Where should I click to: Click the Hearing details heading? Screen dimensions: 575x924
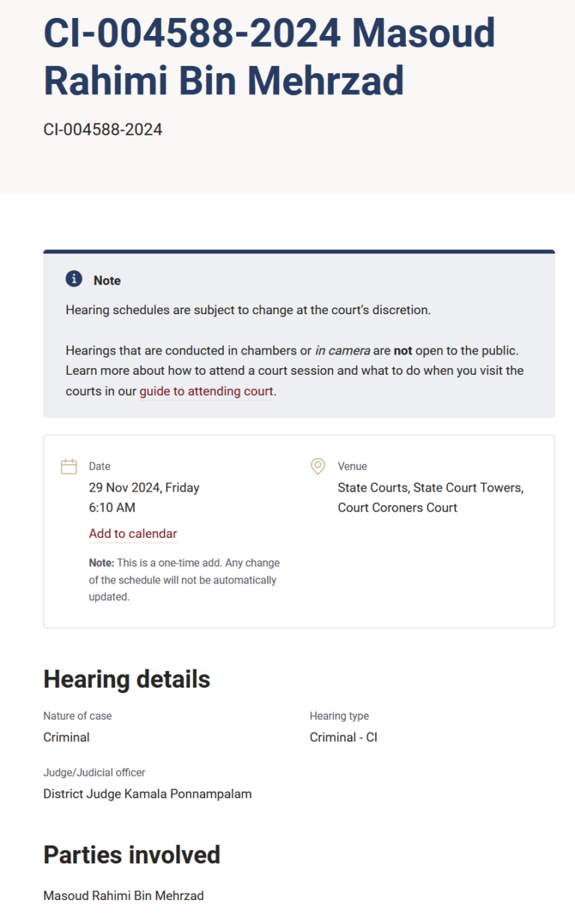point(127,679)
